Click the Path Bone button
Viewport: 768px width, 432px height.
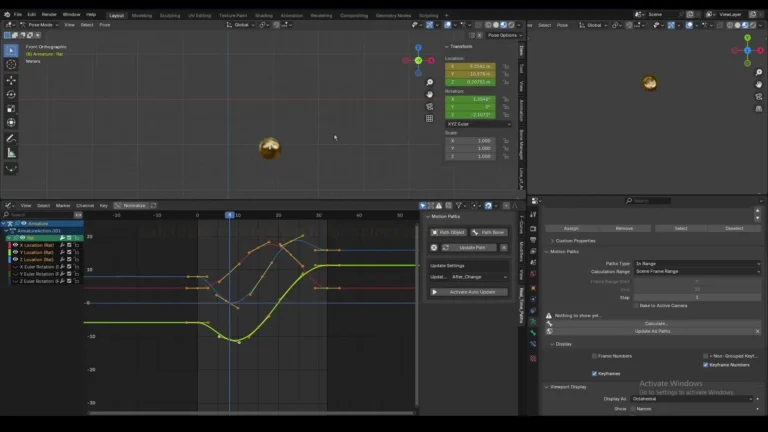coord(489,233)
